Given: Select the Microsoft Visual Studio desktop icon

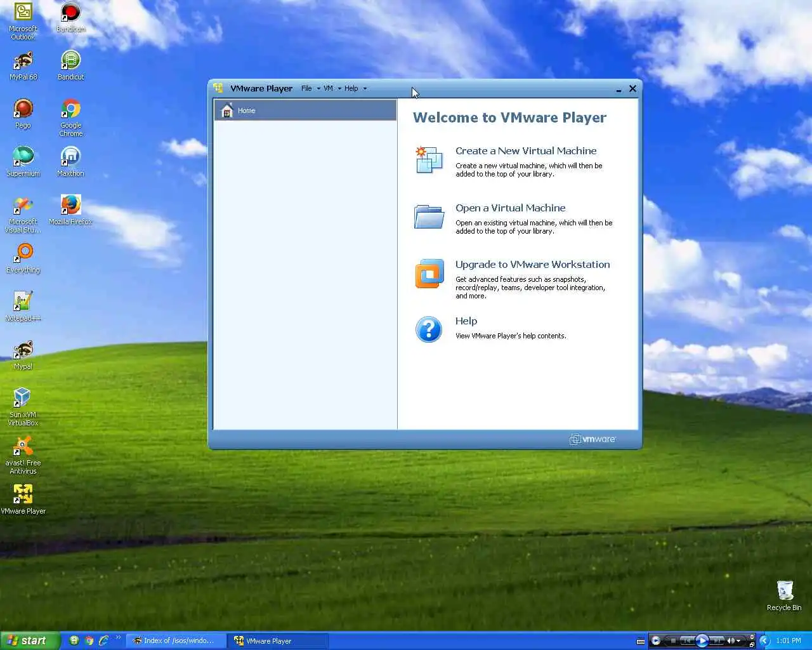Looking at the screenshot, I should point(23,215).
